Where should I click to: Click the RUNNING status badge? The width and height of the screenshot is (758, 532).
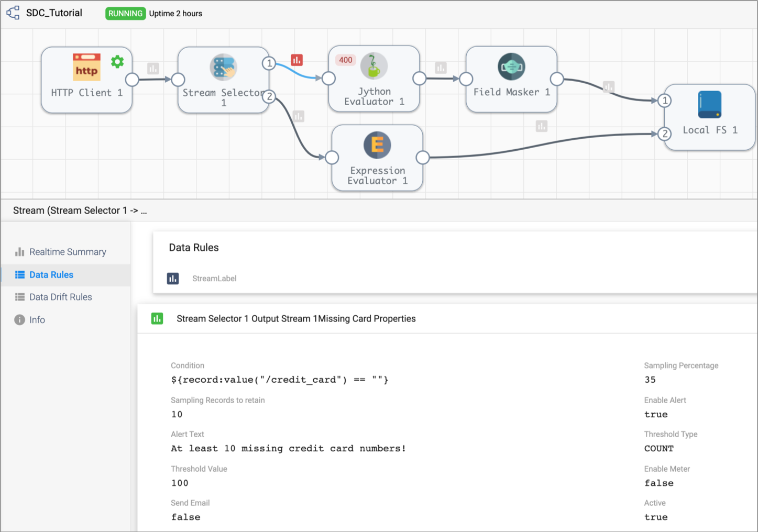(x=125, y=14)
